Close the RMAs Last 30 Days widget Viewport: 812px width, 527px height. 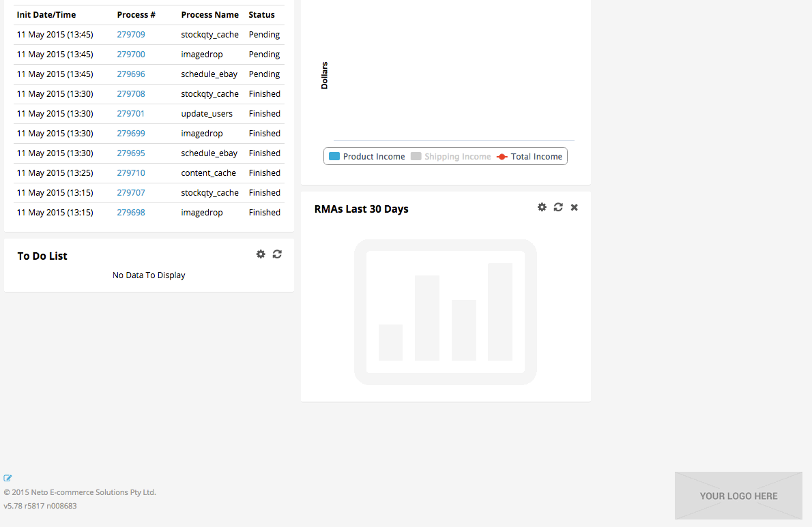[575, 207]
